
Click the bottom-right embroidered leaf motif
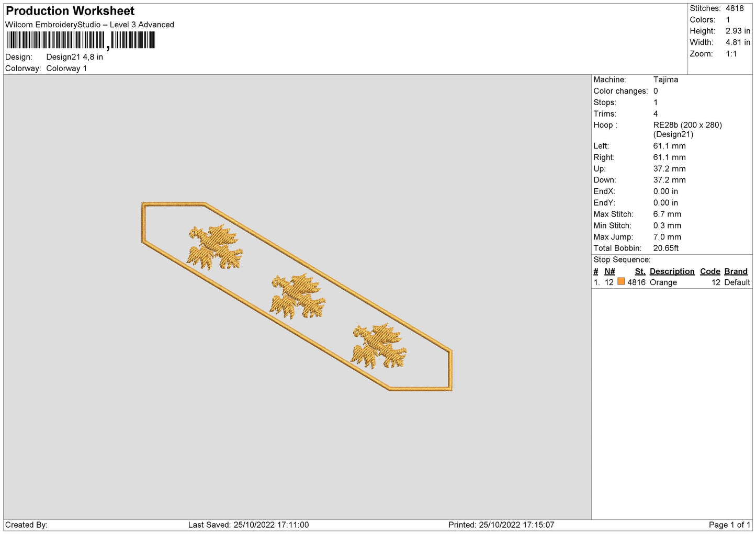pyautogui.click(x=379, y=346)
